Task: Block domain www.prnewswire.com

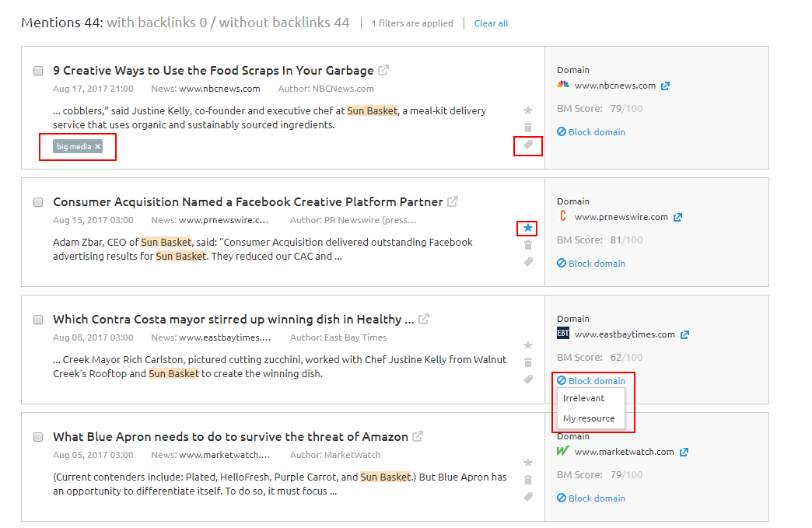Action: point(591,264)
